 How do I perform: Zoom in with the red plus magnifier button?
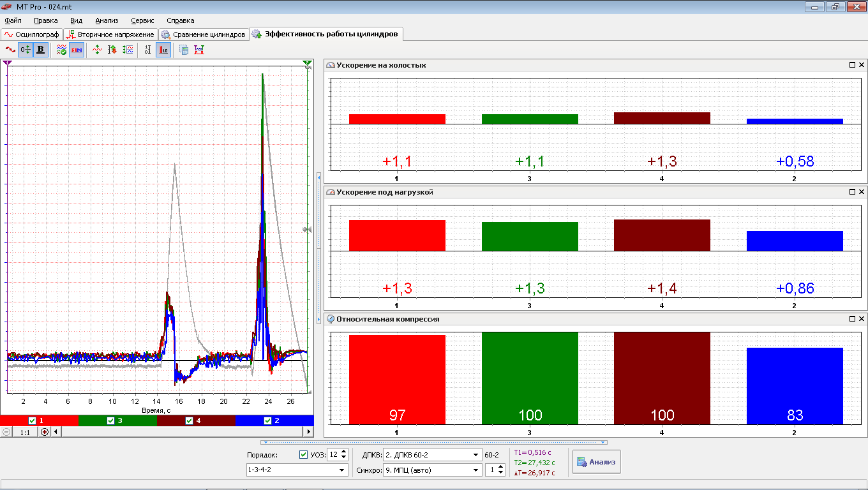[45, 432]
